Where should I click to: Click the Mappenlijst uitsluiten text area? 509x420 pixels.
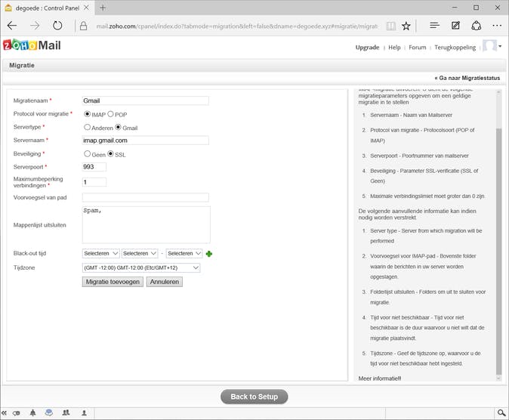coord(146,225)
